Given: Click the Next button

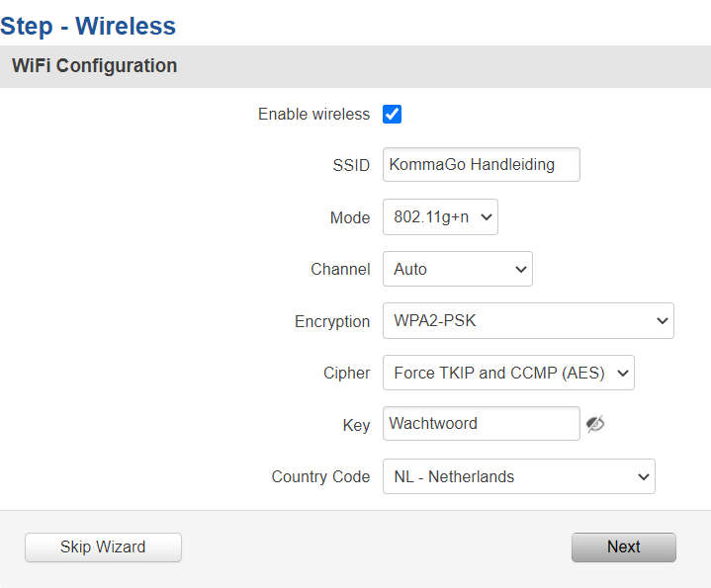Looking at the screenshot, I should tap(623, 546).
